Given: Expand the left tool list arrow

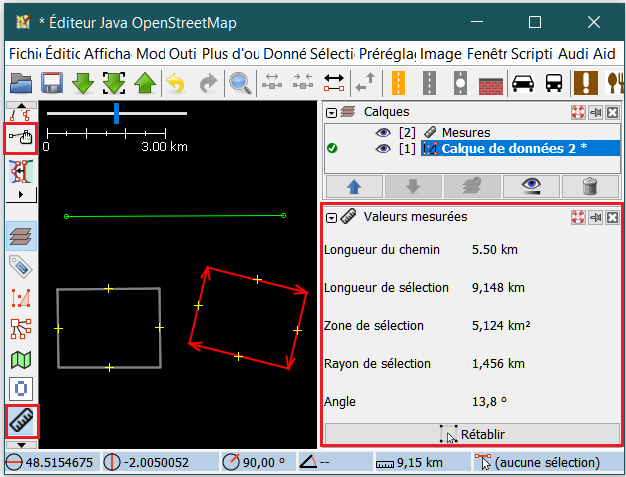Looking at the screenshot, I should tap(21, 194).
